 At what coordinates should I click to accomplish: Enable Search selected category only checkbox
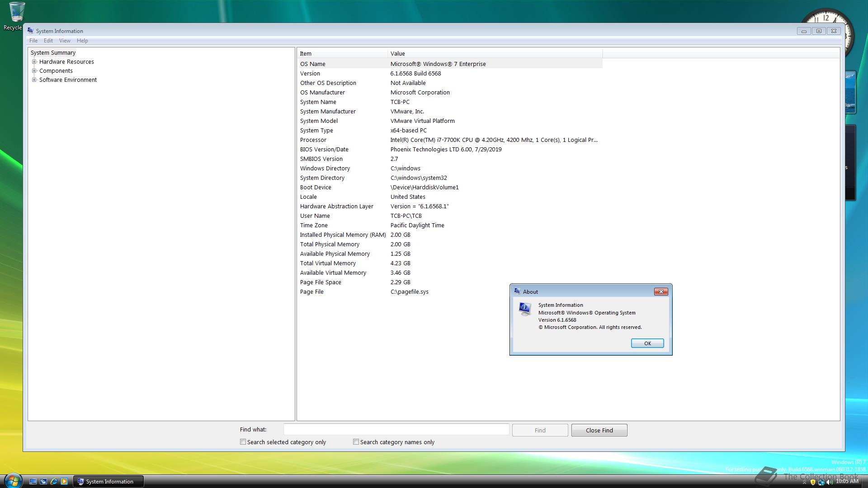pos(243,442)
